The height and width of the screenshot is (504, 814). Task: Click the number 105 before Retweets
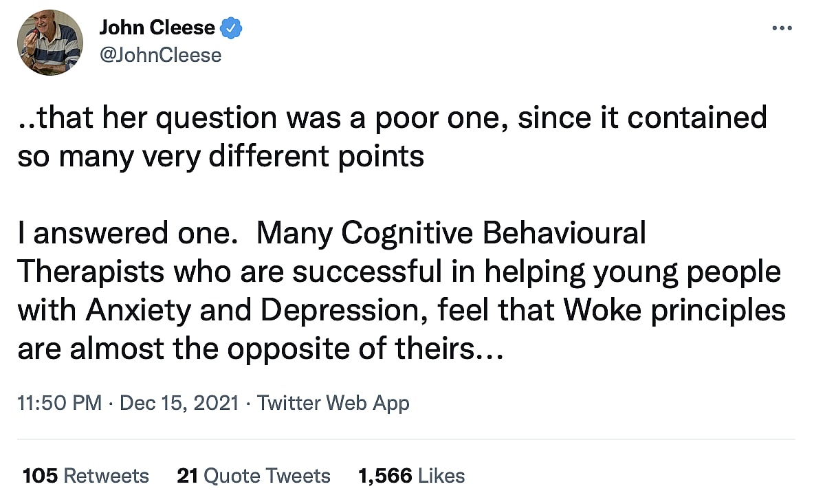pyautogui.click(x=40, y=476)
